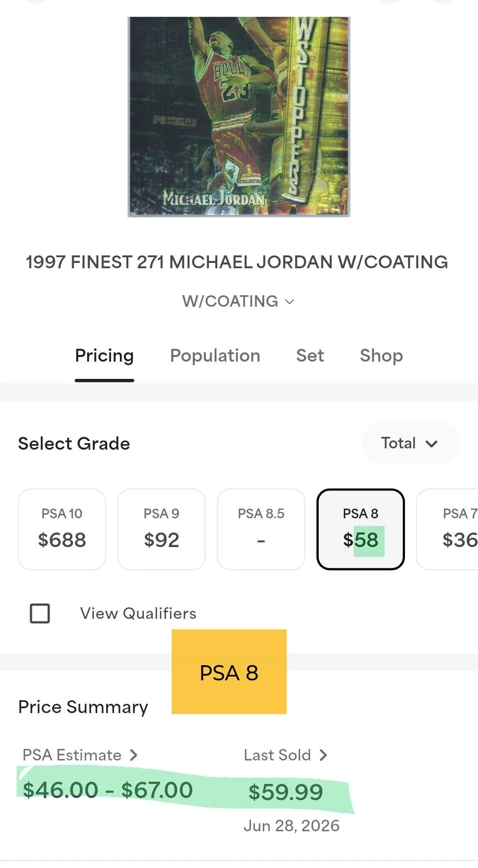Select the PSA 9 grade card

(162, 529)
